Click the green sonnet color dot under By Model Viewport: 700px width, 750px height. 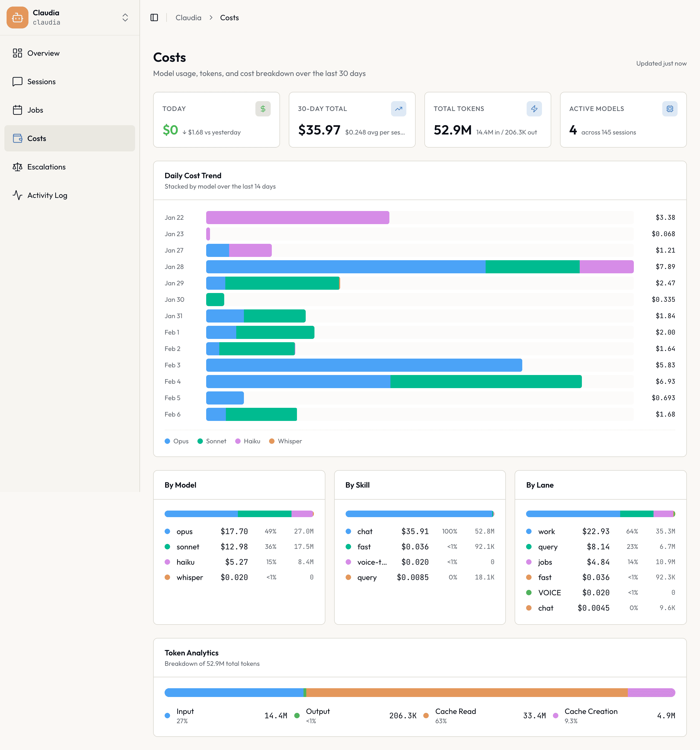coord(167,547)
